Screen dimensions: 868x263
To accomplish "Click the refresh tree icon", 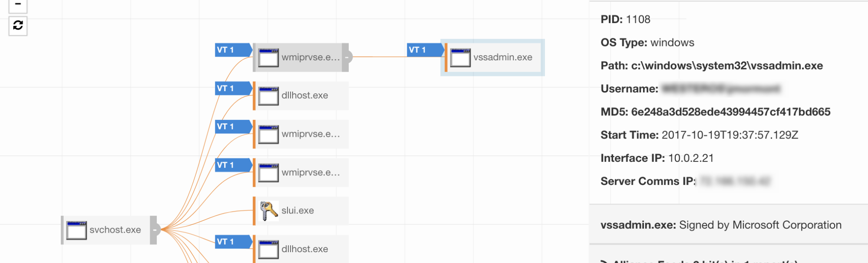I will point(18,26).
